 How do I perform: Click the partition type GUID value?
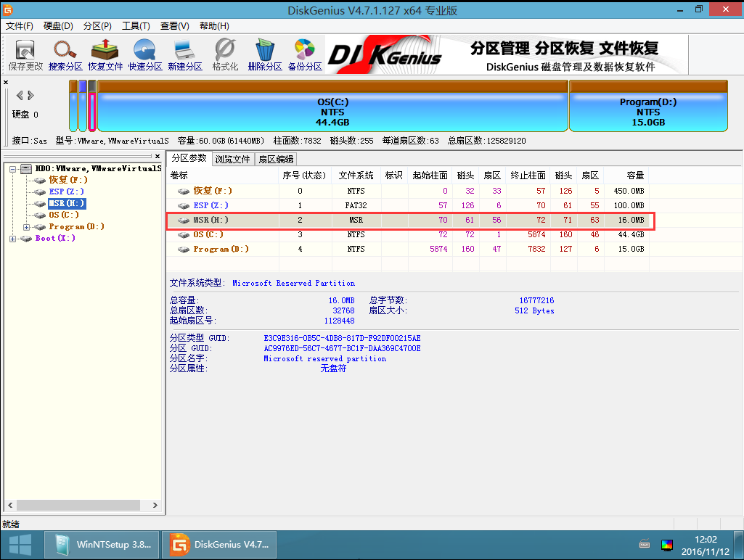pos(342,338)
